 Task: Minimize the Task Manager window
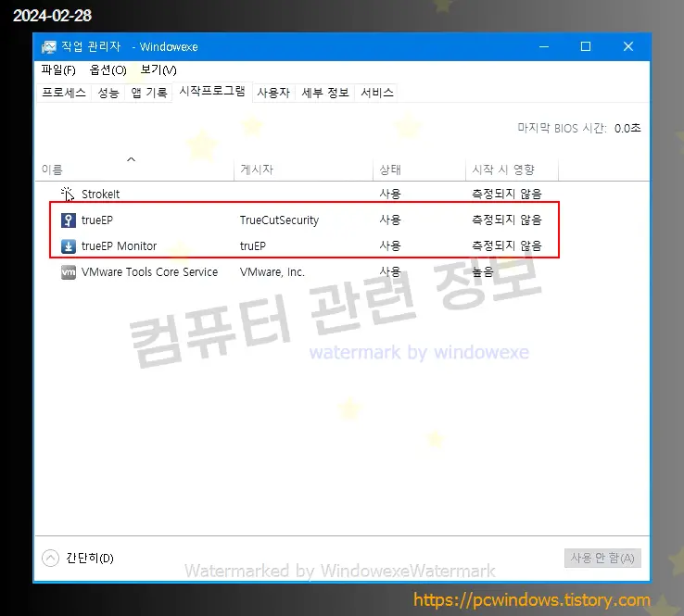click(544, 46)
